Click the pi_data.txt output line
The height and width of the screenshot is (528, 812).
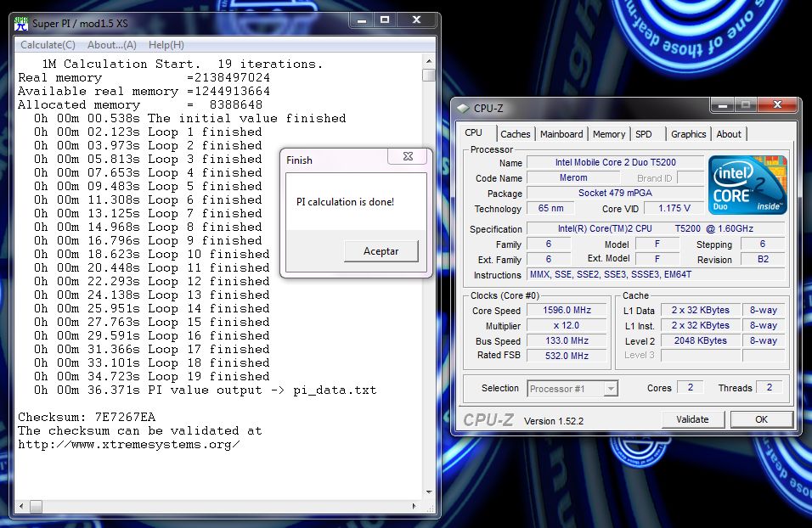tap(205, 390)
